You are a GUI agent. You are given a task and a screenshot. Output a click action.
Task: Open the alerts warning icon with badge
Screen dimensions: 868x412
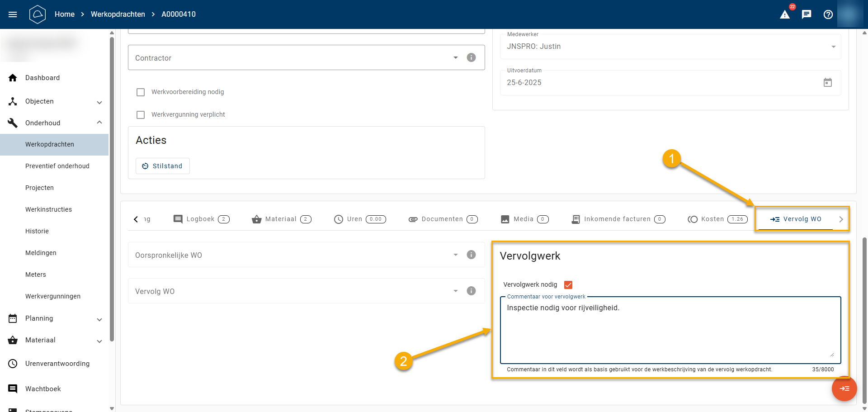click(x=785, y=14)
